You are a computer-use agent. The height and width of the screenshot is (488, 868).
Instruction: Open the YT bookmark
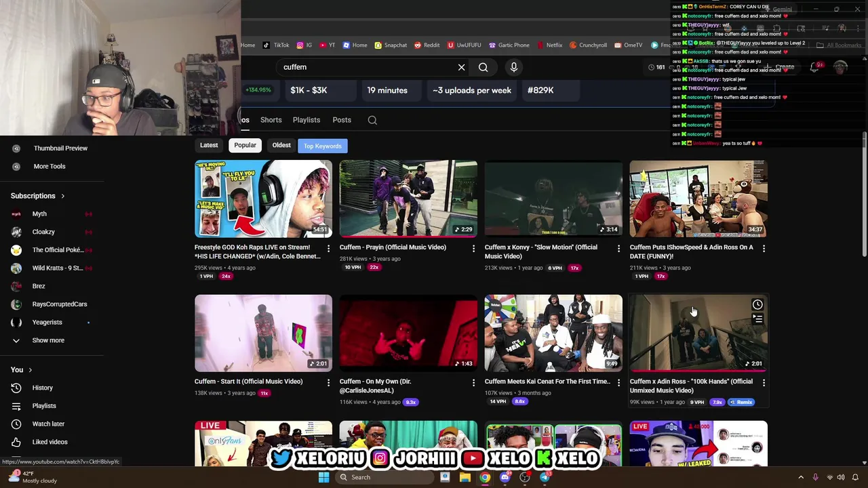point(327,45)
